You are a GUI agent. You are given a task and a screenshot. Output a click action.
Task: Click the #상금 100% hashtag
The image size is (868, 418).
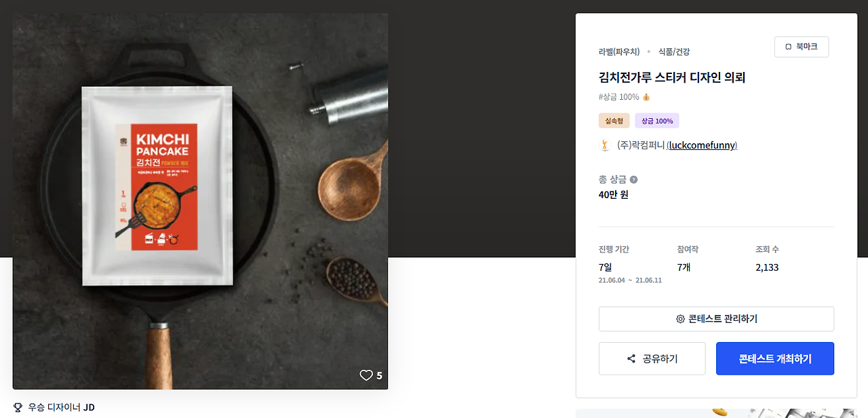(618, 97)
